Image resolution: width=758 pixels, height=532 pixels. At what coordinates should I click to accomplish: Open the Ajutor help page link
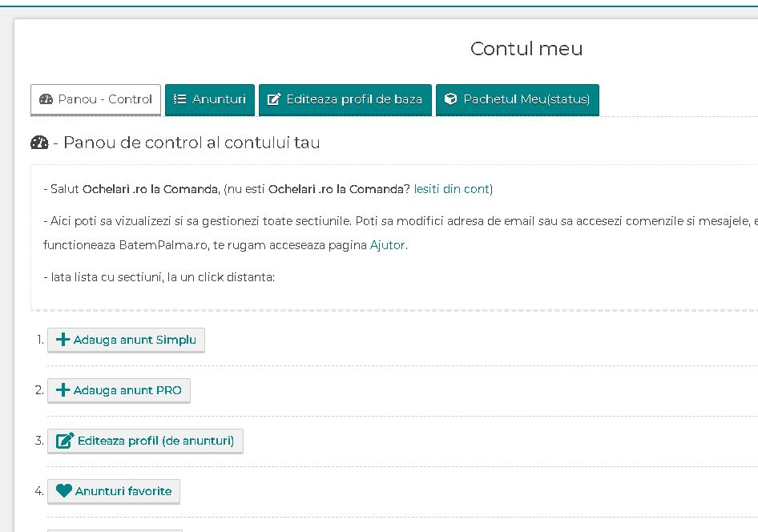[x=387, y=245]
